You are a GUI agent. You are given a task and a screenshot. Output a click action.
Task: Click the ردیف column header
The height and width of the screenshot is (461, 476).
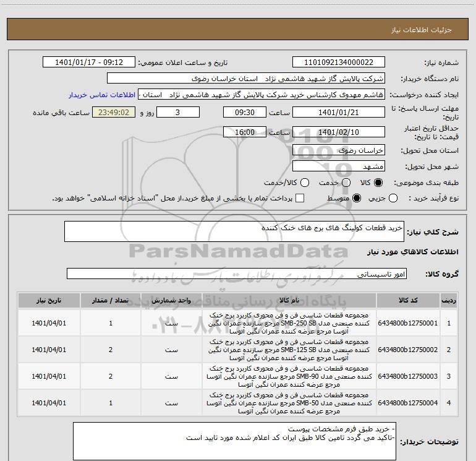point(449,301)
